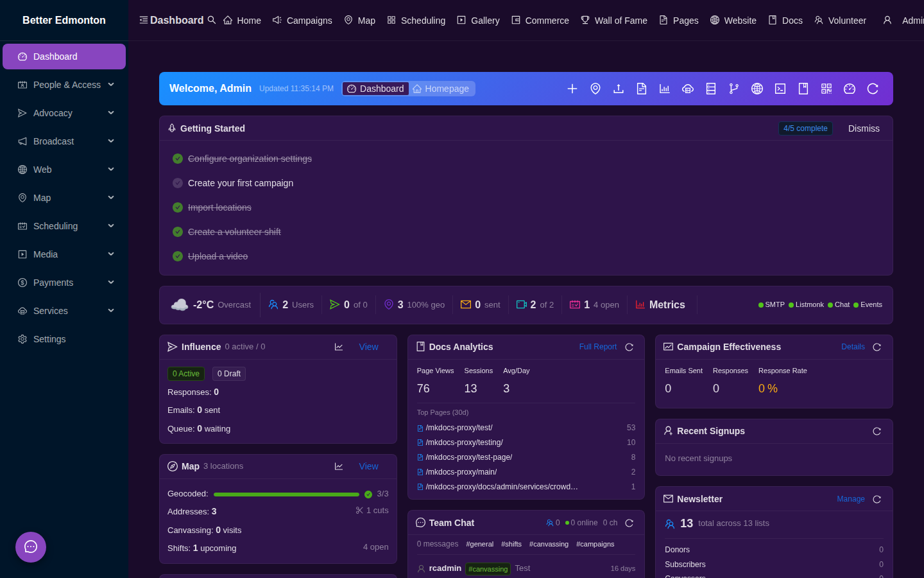
Task: Click the cloud server icon in welcome bar
Action: 688,89
